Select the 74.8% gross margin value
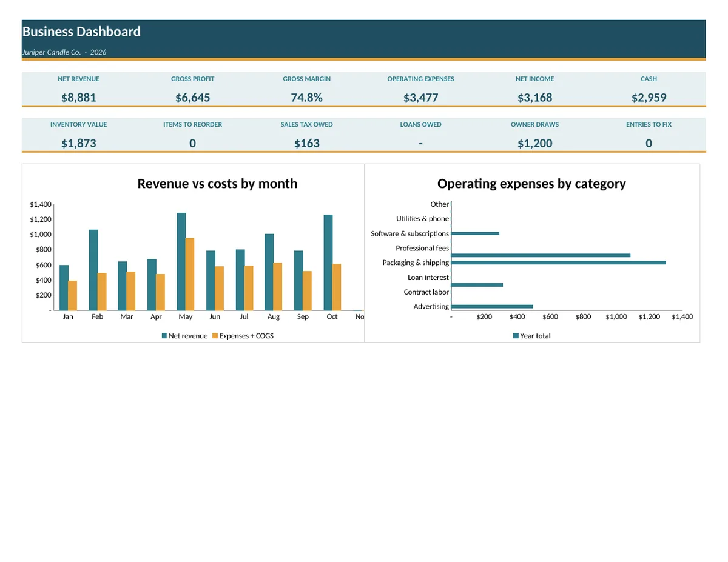This screenshot has height=562, width=728. point(307,98)
